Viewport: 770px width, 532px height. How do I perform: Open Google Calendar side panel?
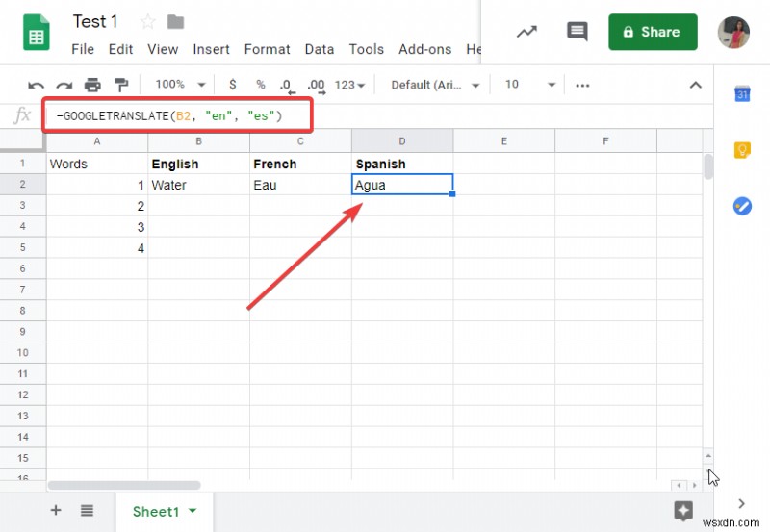click(742, 92)
